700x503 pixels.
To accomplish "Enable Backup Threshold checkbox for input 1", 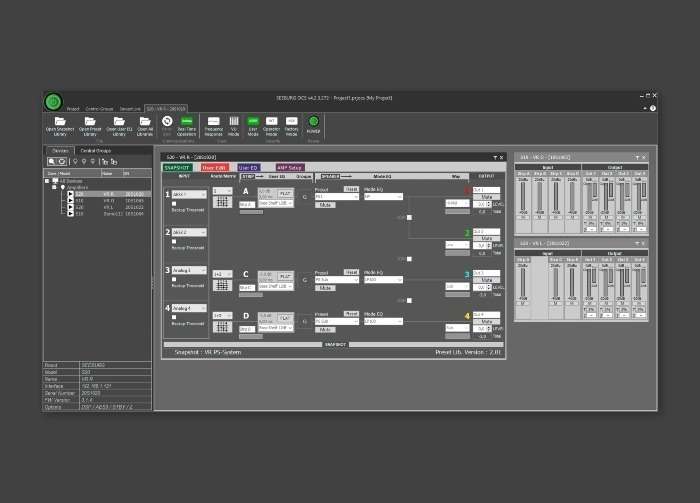I will (x=173, y=204).
